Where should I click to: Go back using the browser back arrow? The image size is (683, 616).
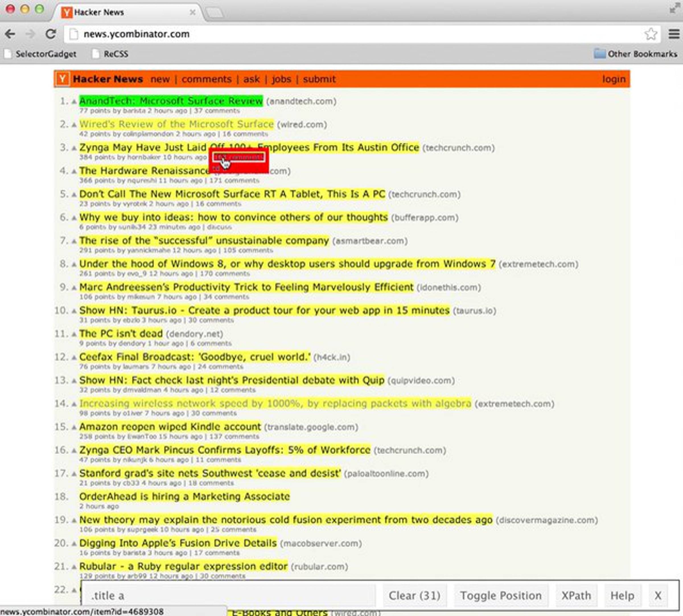point(10,34)
